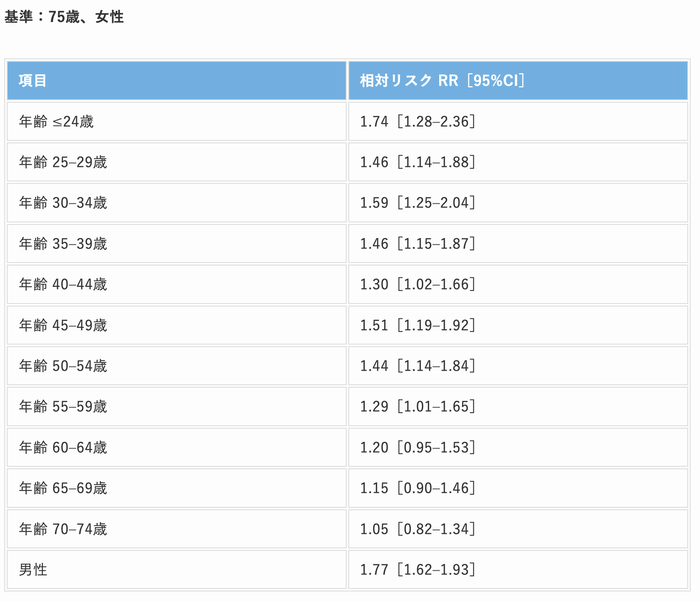Select the 年齢 40–44歳 cell

coord(63,285)
